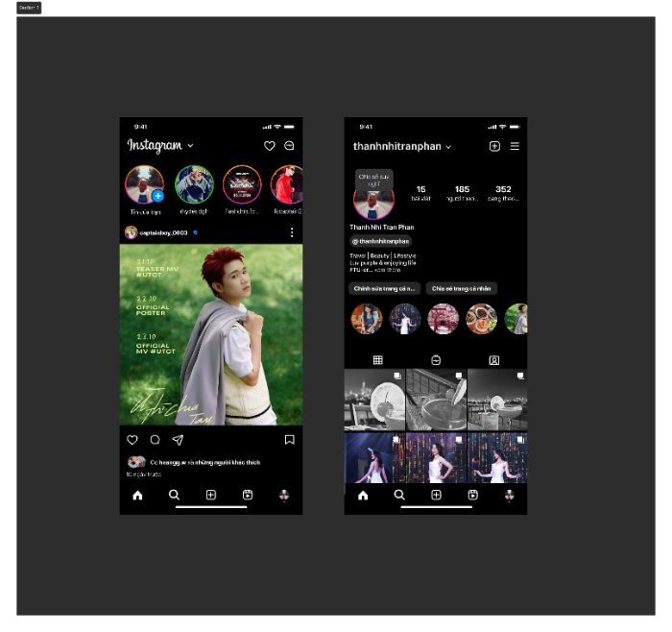Open the hamburger menu on profile screen
Image resolution: width=672 pixels, height=632 pixels.
coord(515,146)
